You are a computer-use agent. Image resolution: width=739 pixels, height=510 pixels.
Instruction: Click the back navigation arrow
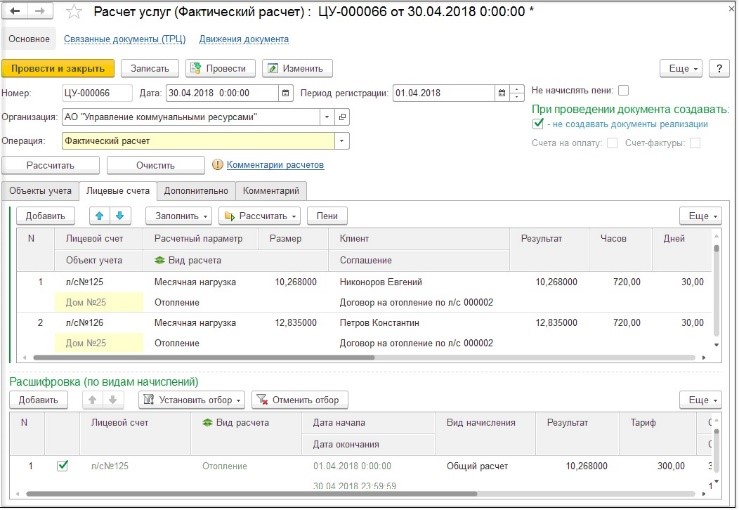pyautogui.click(x=16, y=11)
